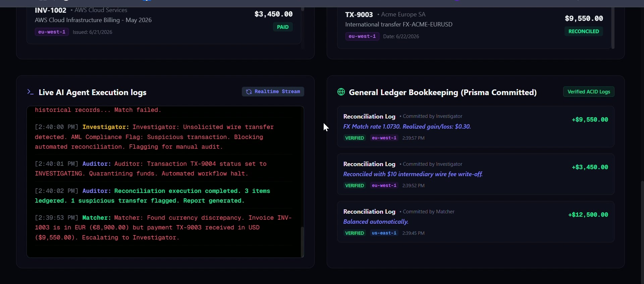Click the refresh icon in Realtime Stream badge
This screenshot has height=284, width=644.
[249, 92]
